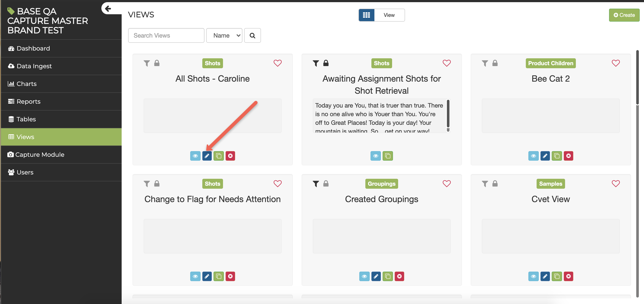Click the Search Views input field
The width and height of the screenshot is (644, 304).
pyautogui.click(x=166, y=36)
